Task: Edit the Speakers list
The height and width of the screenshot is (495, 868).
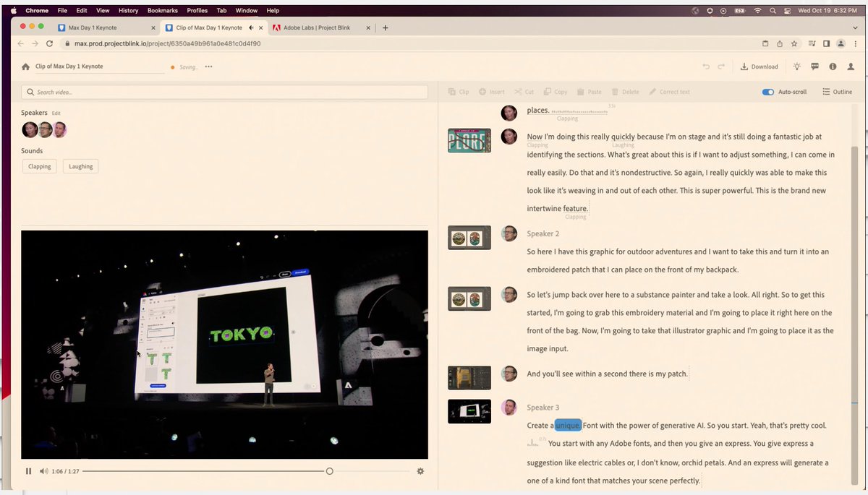Action: [56, 113]
